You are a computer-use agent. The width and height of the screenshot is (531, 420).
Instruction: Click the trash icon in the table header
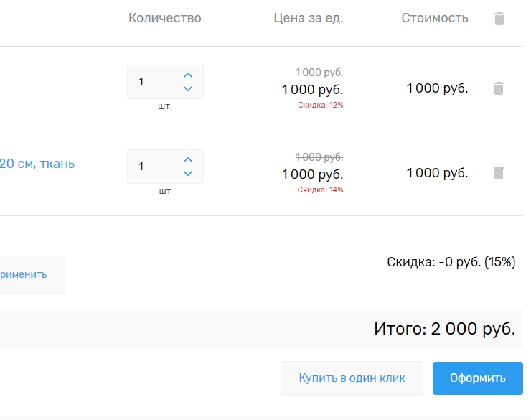tap(499, 19)
